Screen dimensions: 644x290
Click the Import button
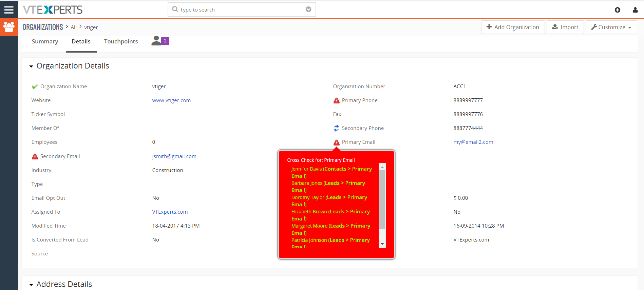pyautogui.click(x=565, y=27)
